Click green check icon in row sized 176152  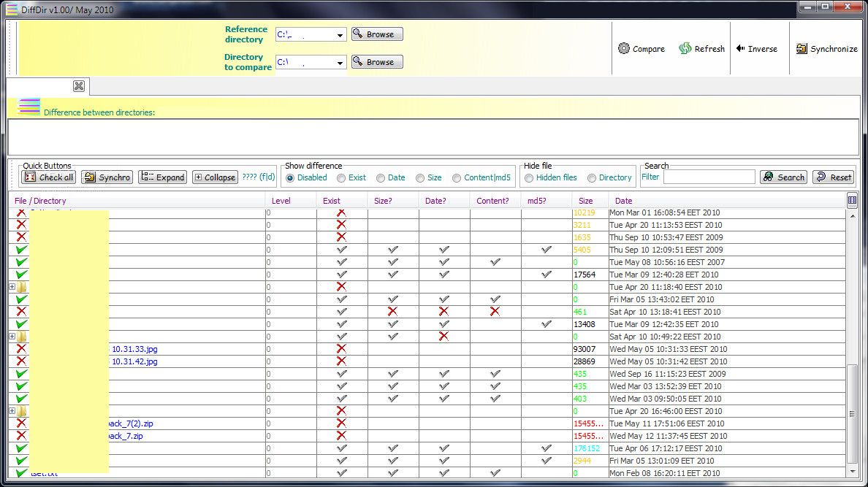pos(21,448)
